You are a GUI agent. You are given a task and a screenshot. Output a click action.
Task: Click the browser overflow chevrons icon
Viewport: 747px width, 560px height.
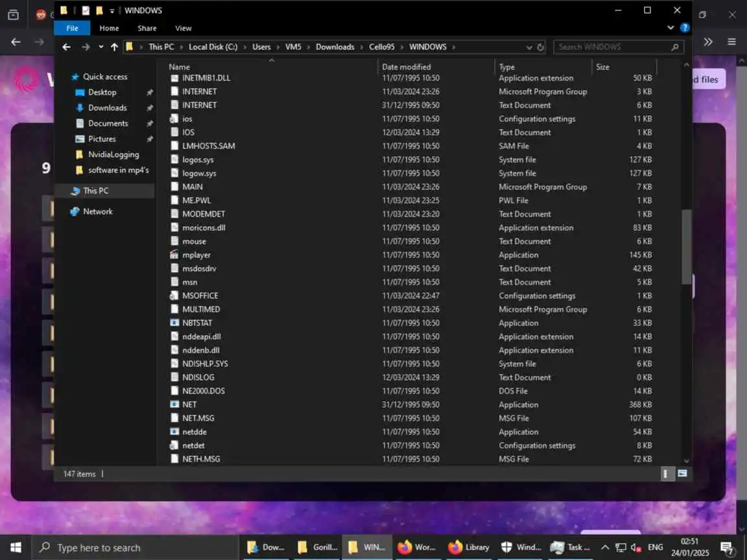coord(708,42)
